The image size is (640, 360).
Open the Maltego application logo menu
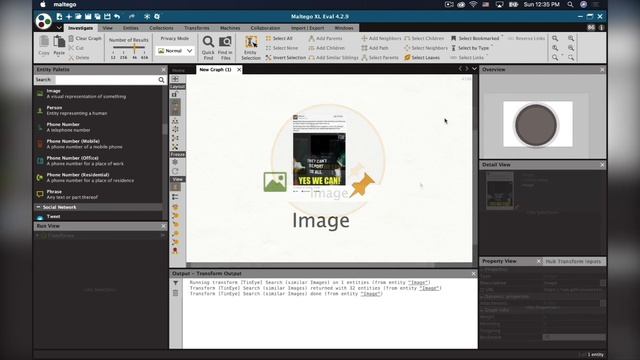43,21
